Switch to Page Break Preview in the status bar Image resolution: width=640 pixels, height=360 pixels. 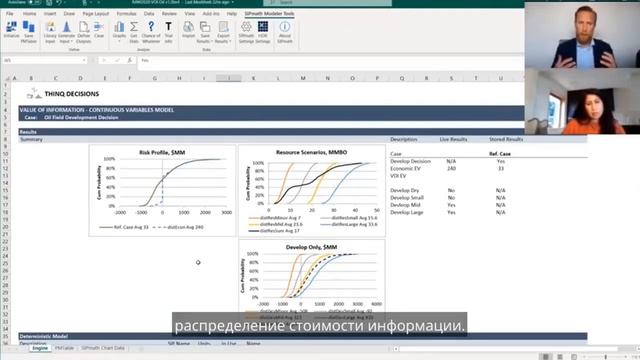[x=574, y=357]
